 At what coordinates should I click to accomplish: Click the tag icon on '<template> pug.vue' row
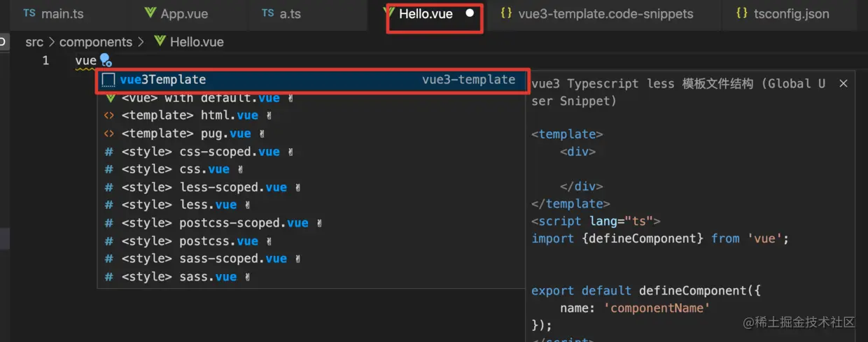pyautogui.click(x=108, y=134)
